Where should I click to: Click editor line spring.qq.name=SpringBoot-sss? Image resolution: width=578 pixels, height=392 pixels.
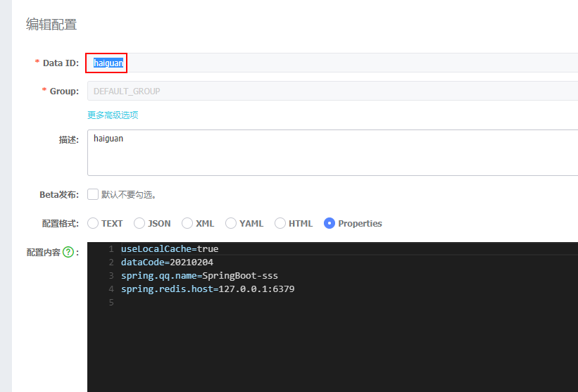click(199, 276)
